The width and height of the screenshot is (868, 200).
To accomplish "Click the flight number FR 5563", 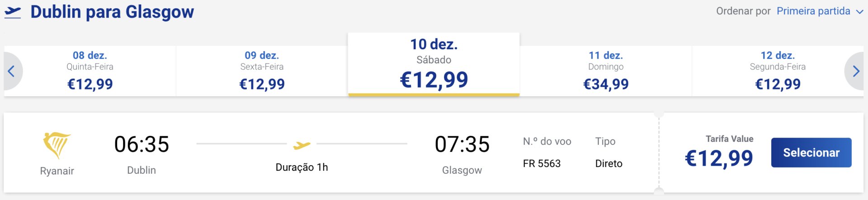I will (x=542, y=163).
